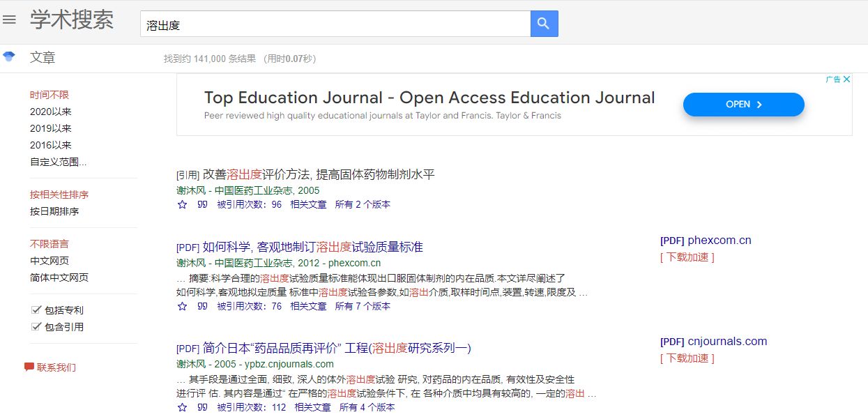
Task: Click the 广告 ad info label
Action: tap(833, 79)
